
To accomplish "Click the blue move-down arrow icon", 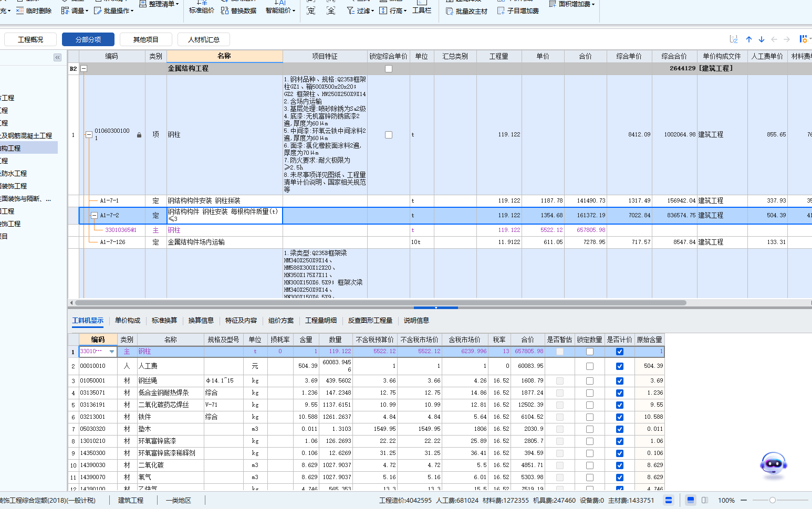I will (762, 39).
